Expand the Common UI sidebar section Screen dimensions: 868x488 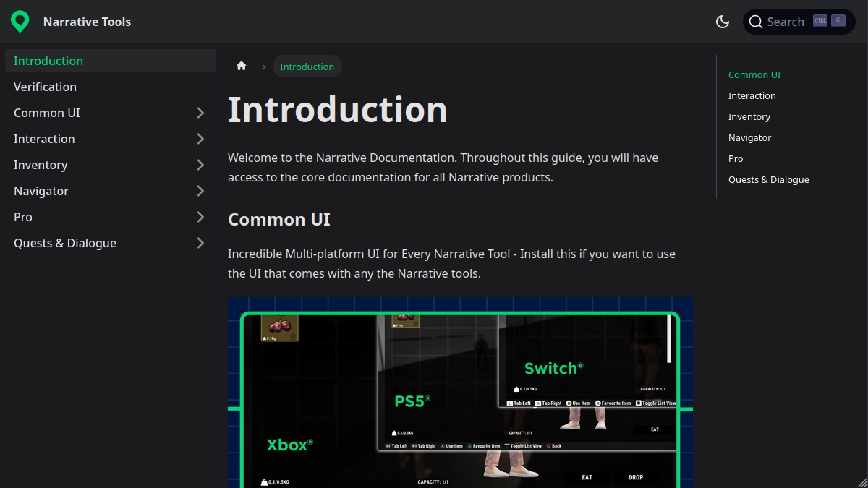click(200, 113)
